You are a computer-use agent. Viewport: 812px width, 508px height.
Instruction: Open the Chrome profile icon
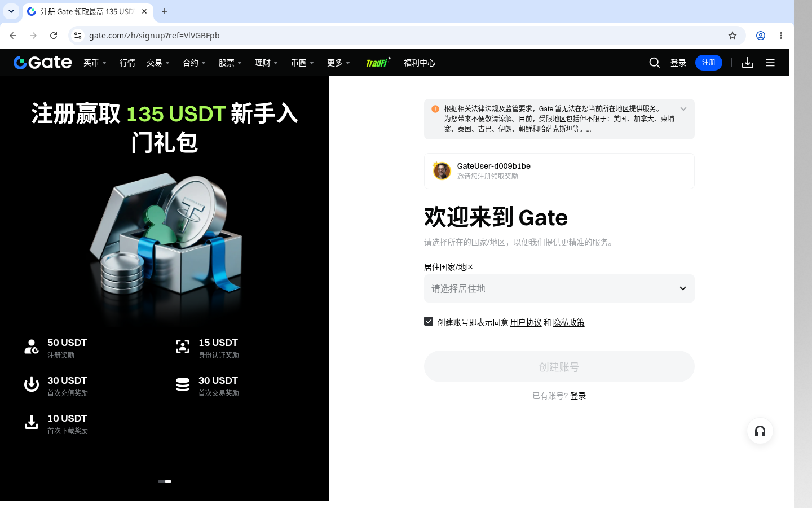click(761, 36)
